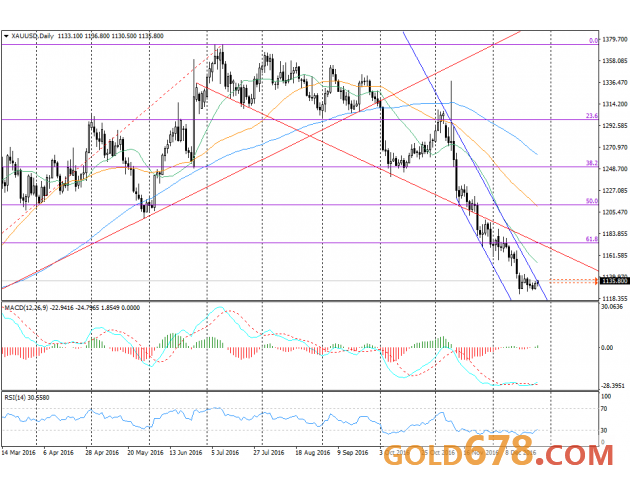Click the 1379.700 price on the axis
Screen dimensions: 630x490
point(614,37)
